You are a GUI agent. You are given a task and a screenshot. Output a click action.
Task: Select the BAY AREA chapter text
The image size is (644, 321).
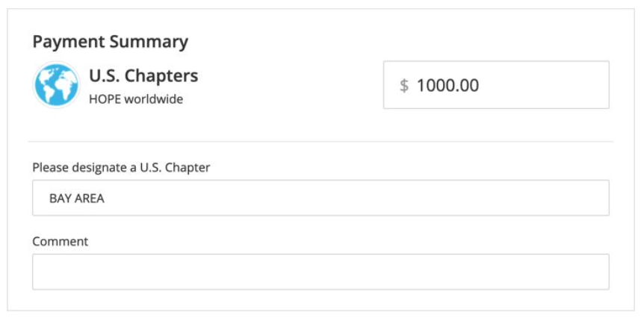tap(77, 199)
